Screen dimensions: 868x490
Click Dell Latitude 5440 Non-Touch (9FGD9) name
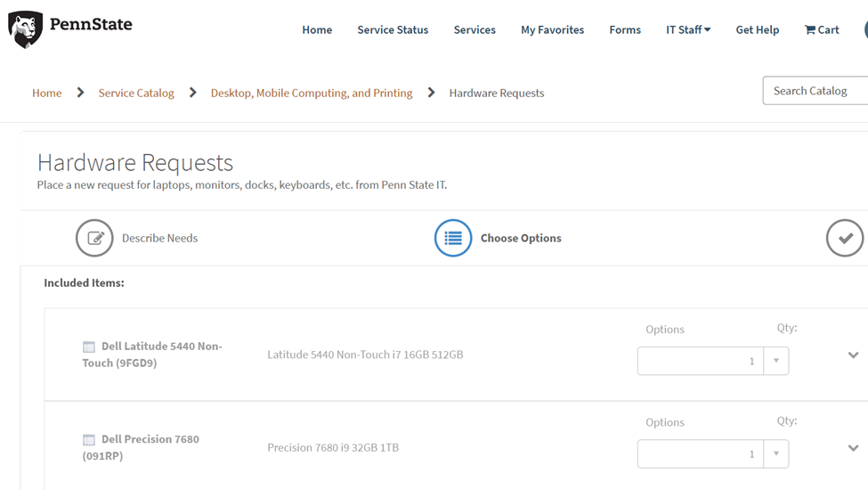(x=152, y=355)
